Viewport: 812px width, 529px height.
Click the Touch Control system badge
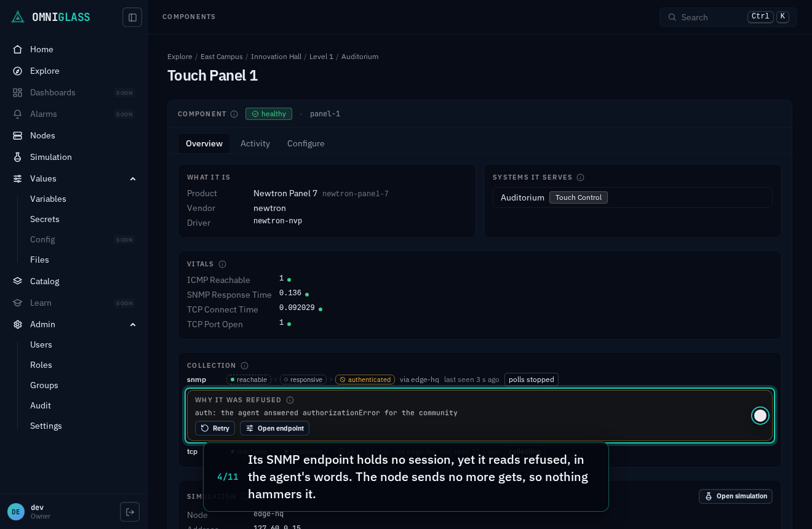[x=578, y=197]
